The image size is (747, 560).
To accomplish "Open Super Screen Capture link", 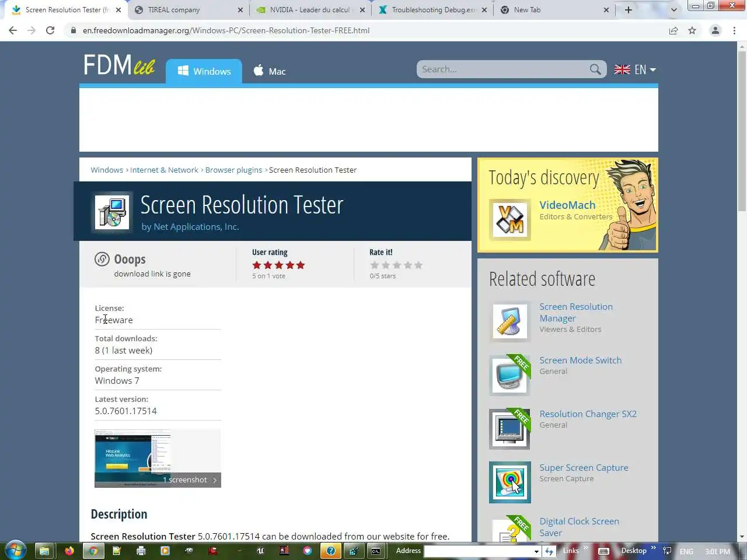I will click(x=584, y=467).
